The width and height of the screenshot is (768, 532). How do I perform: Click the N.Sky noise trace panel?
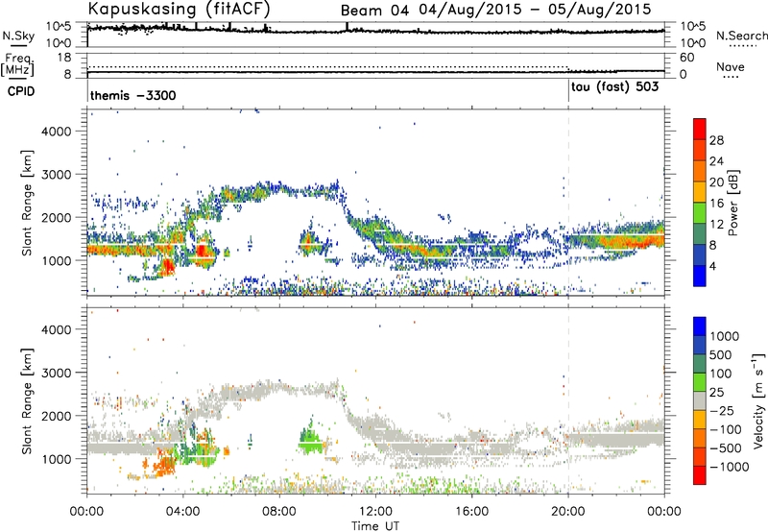click(x=375, y=35)
